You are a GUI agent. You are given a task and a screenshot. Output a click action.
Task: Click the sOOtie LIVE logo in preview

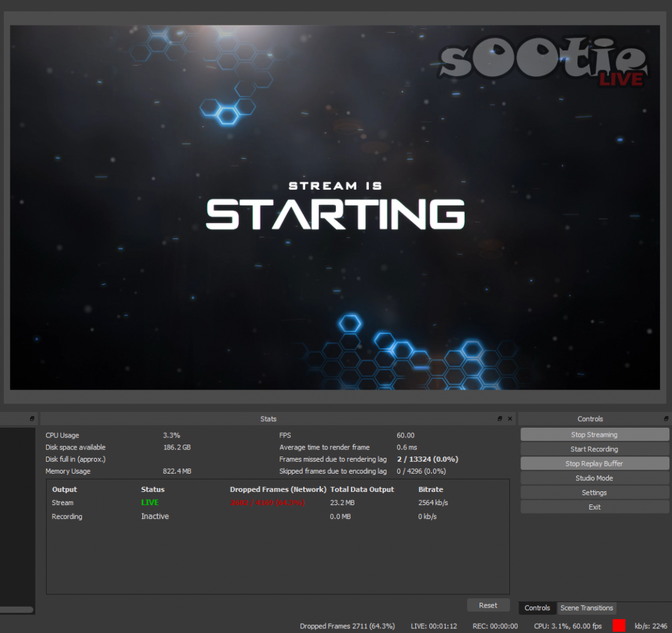click(543, 66)
